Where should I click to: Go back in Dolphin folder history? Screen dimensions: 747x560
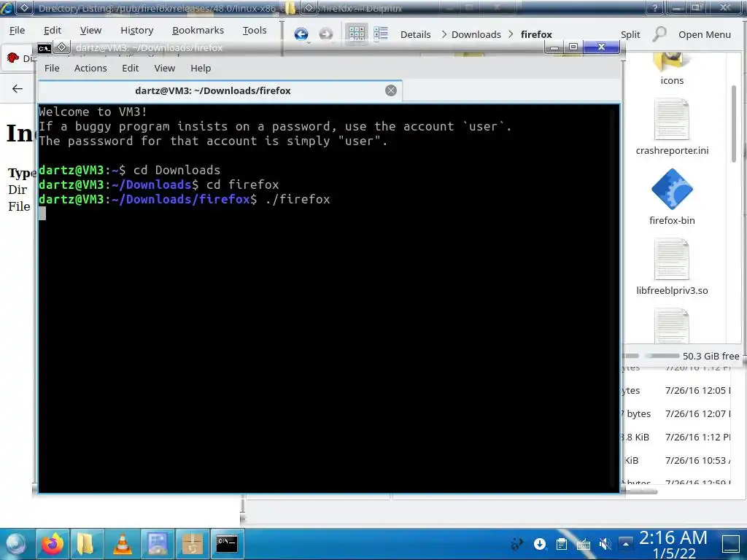pyautogui.click(x=301, y=34)
